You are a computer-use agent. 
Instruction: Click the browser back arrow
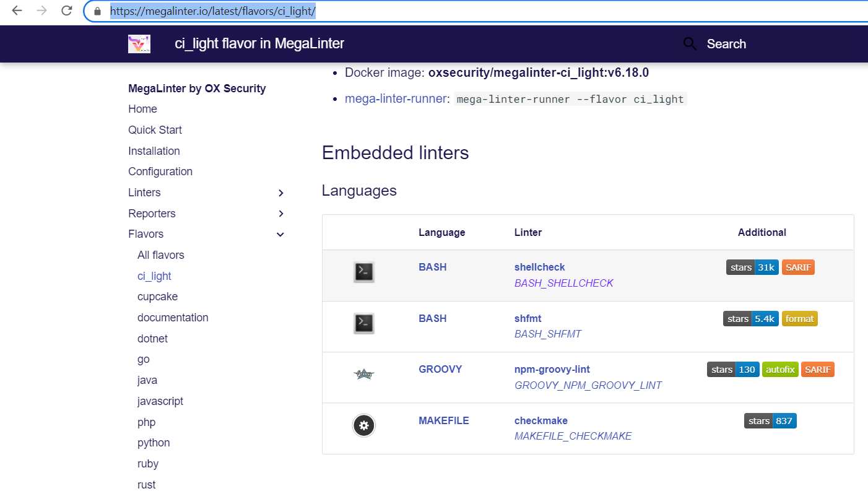17,11
